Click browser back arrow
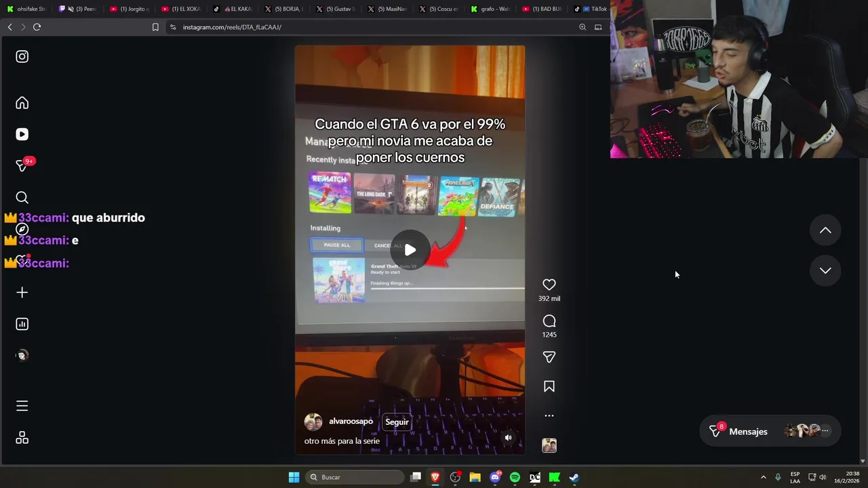The height and width of the screenshot is (488, 868). 9,27
